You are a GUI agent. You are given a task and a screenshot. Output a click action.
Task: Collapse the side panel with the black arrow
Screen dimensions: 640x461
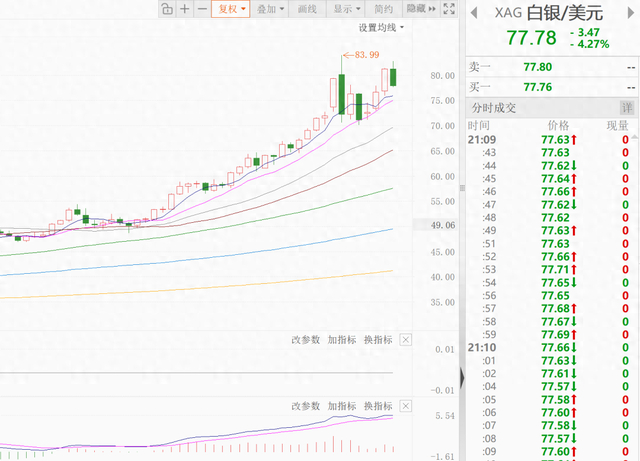pyautogui.click(x=462, y=377)
